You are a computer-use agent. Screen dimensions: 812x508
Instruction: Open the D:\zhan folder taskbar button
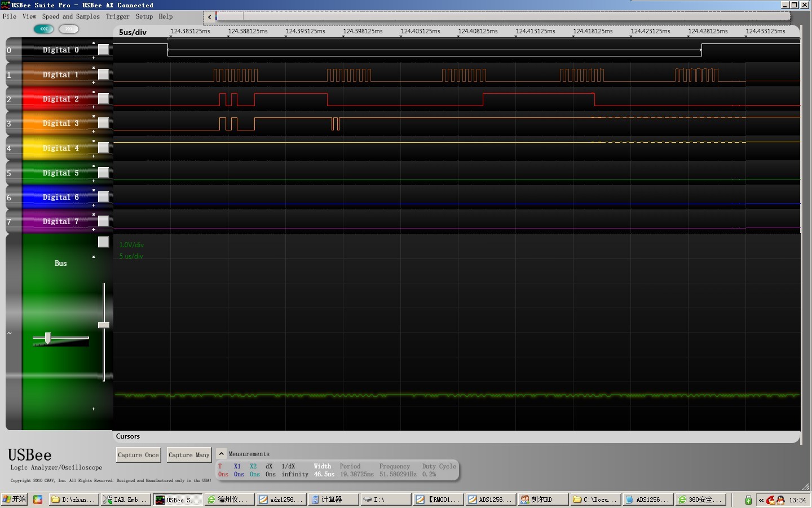point(73,500)
